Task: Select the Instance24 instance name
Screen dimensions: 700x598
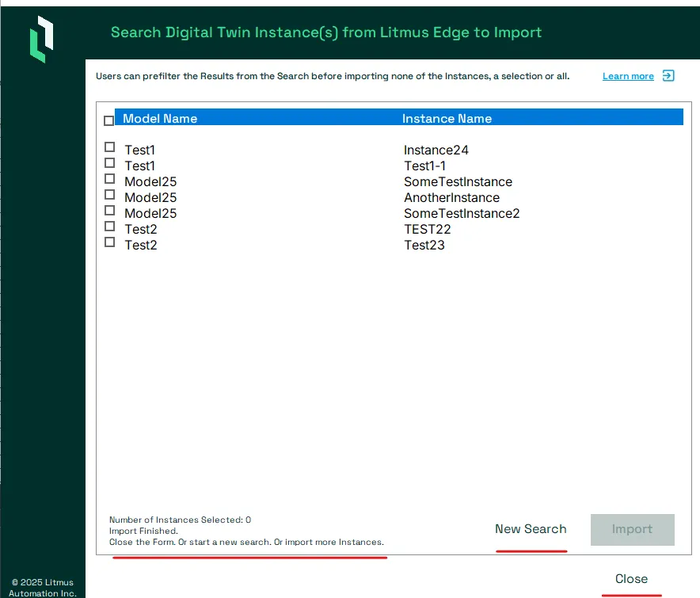Action: tap(436, 150)
